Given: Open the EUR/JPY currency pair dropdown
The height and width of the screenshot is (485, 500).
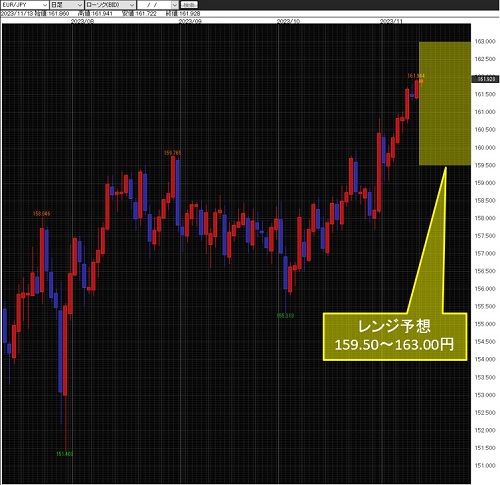Looking at the screenshot, I should click(x=24, y=5).
